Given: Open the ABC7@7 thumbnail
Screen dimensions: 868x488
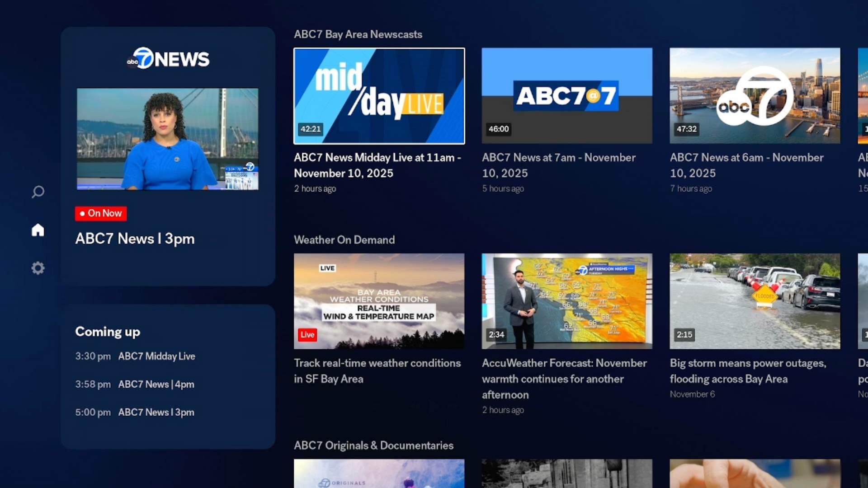Looking at the screenshot, I should click(567, 96).
